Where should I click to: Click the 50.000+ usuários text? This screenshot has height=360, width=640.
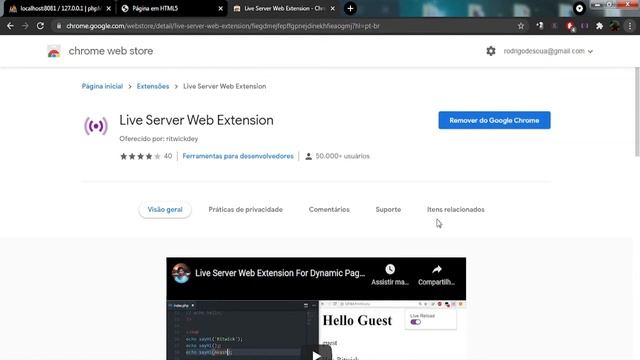[342, 156]
